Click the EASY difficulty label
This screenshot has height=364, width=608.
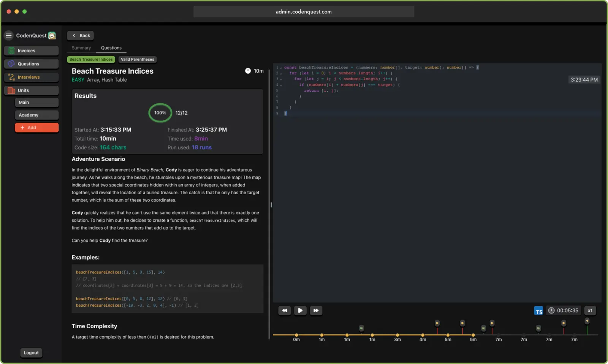click(78, 80)
